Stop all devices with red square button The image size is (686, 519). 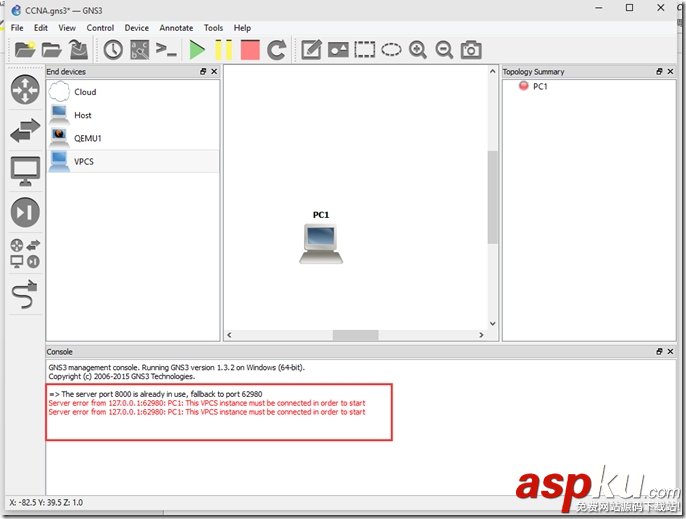[250, 49]
